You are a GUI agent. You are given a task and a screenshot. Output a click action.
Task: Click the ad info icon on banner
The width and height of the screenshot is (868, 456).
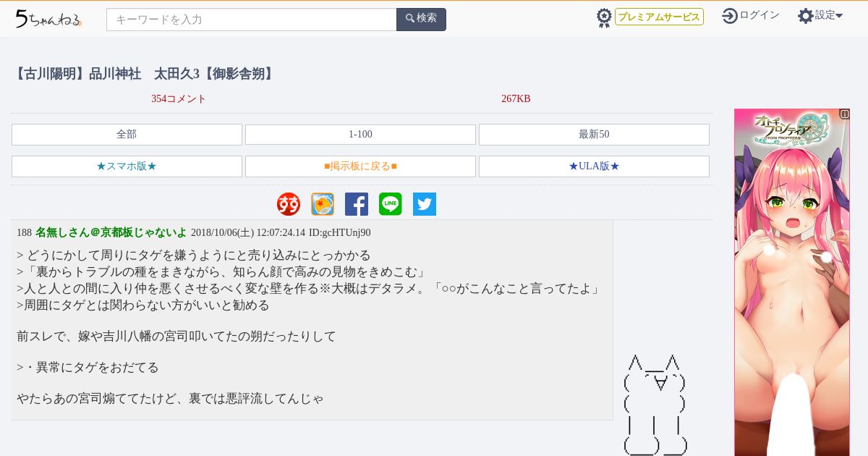click(844, 114)
